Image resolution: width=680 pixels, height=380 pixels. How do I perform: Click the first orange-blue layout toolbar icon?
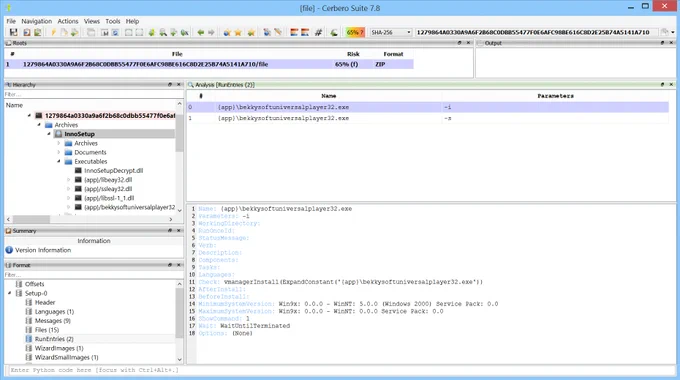(x=294, y=33)
